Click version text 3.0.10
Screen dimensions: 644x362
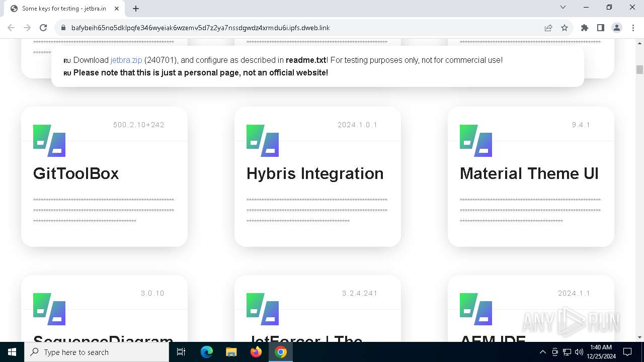[152, 293]
